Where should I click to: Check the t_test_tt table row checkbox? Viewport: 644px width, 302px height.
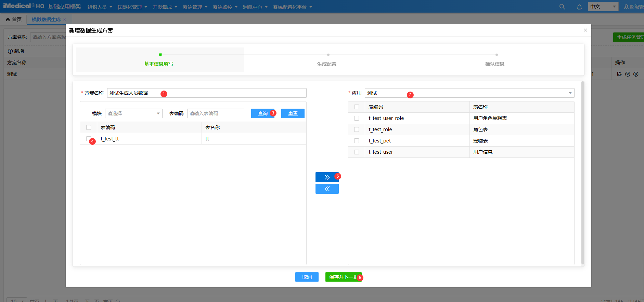[x=89, y=139]
